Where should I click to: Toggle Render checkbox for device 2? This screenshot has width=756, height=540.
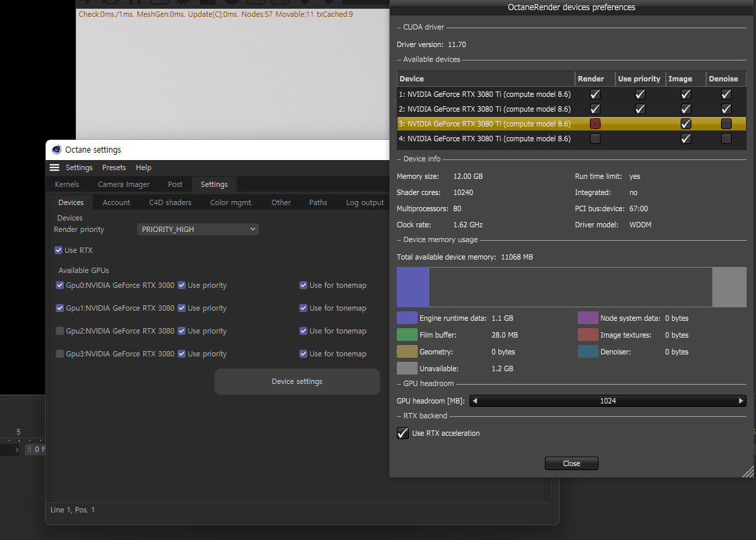595,109
